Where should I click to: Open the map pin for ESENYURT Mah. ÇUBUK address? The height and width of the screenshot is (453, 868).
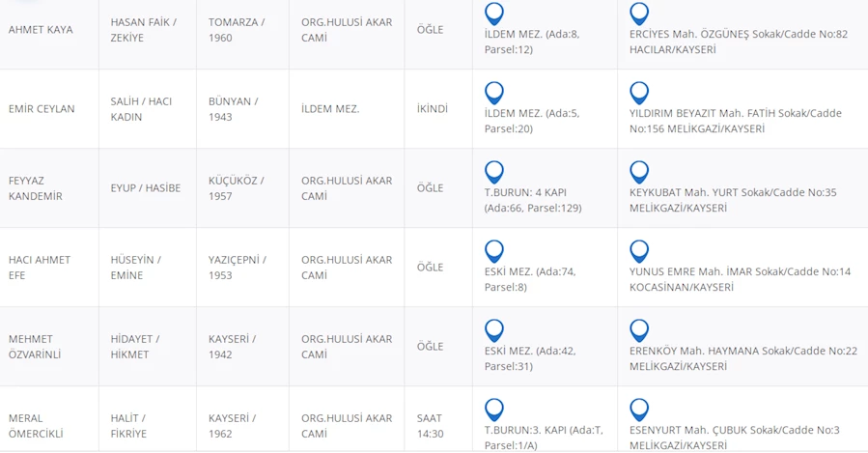[639, 411]
